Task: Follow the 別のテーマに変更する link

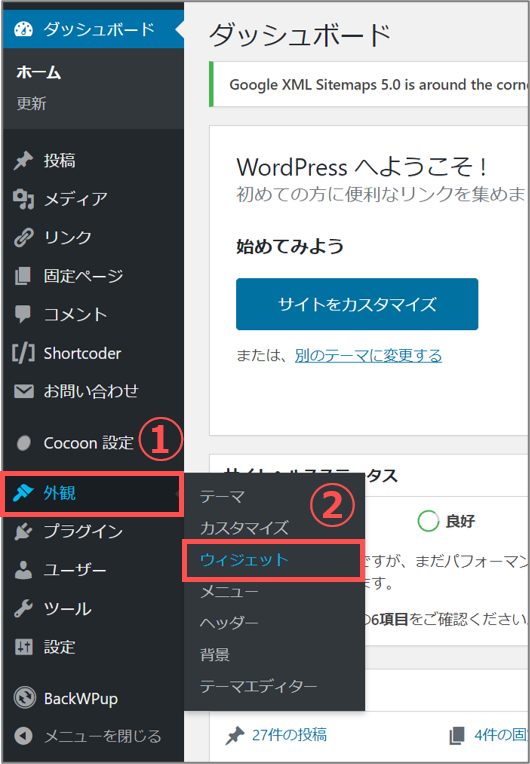Action: pyautogui.click(x=368, y=355)
